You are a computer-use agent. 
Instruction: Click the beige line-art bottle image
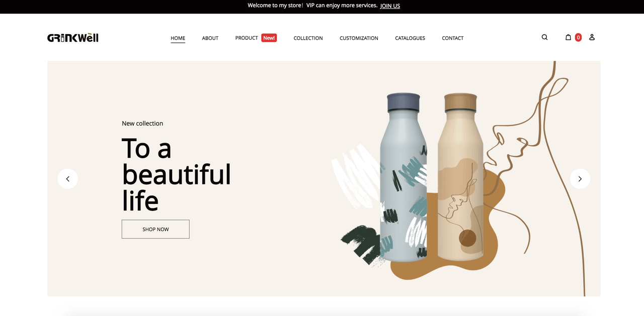[460, 177]
